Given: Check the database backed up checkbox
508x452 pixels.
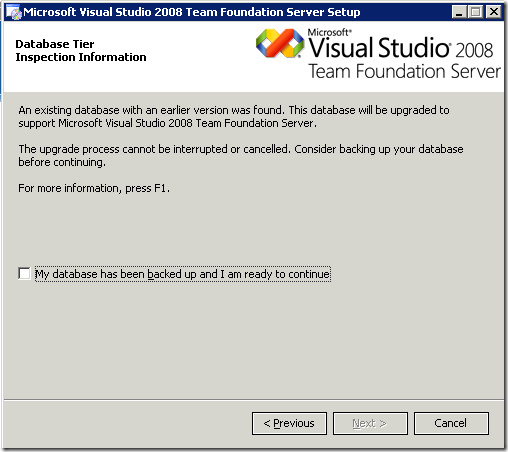Looking at the screenshot, I should (x=24, y=274).
